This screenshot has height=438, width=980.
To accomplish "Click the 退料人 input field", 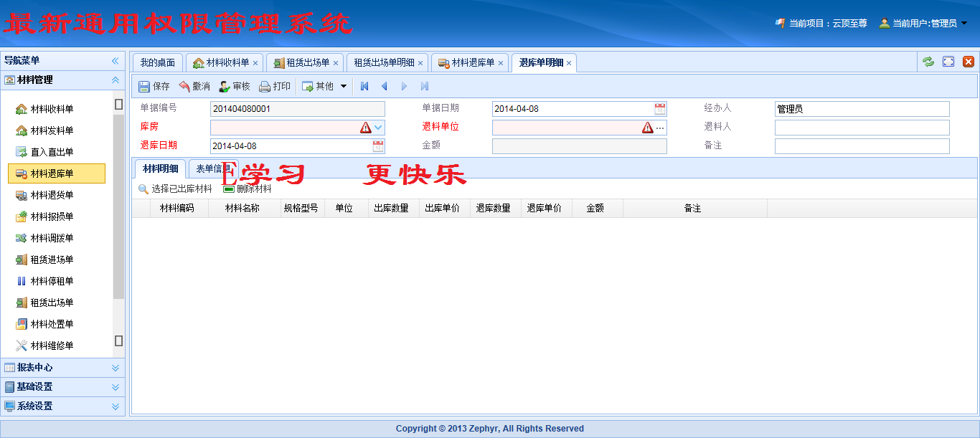I will [862, 128].
